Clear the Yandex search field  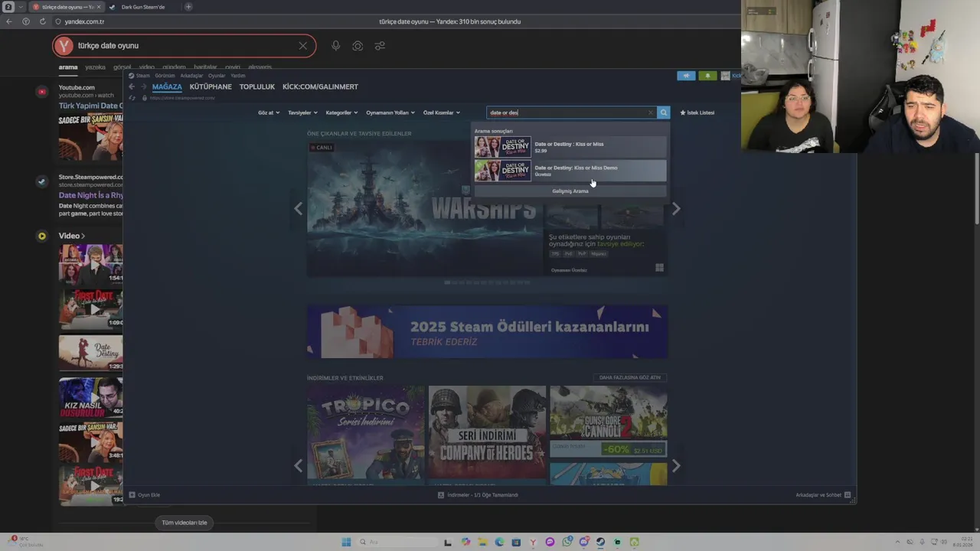pos(303,46)
